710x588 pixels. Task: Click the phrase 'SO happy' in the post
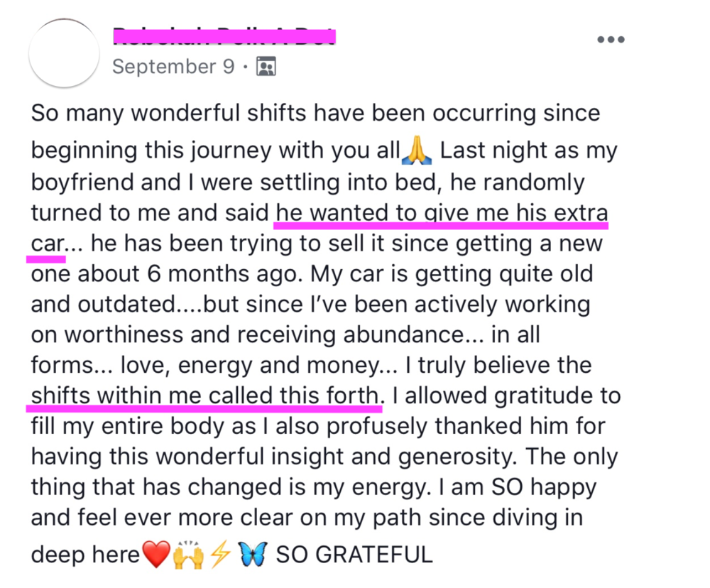point(544,487)
